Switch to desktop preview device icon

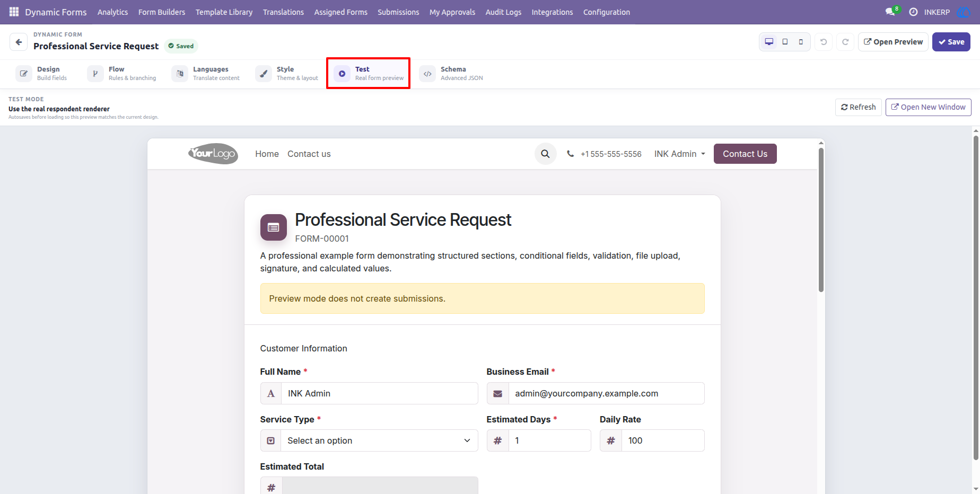pyautogui.click(x=769, y=42)
